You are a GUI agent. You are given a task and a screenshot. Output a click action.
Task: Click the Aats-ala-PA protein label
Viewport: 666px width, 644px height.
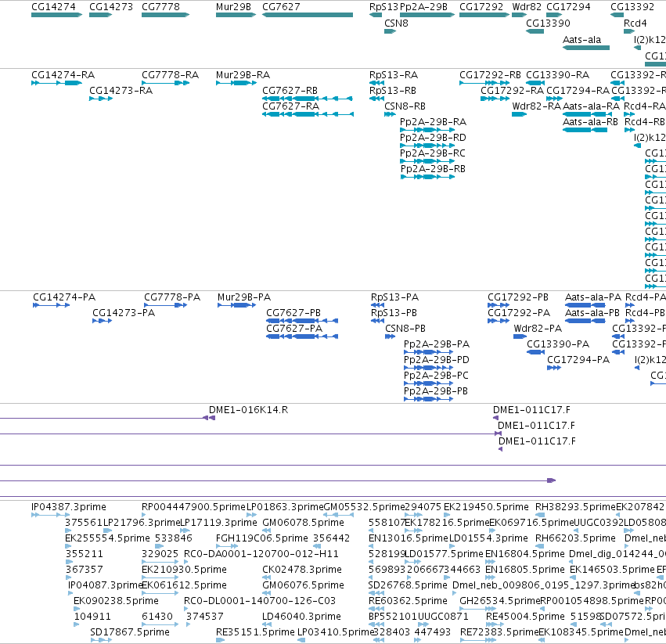593,297
